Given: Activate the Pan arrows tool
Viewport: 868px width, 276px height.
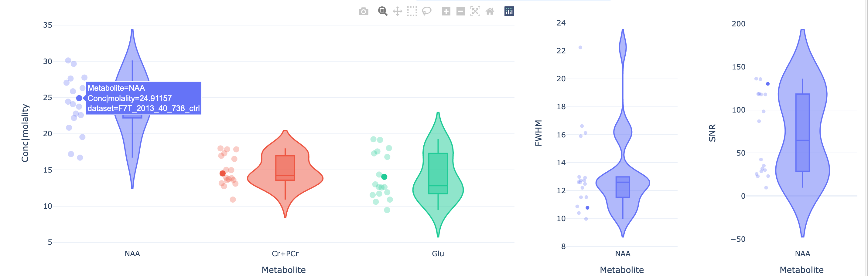Looking at the screenshot, I should (x=398, y=12).
